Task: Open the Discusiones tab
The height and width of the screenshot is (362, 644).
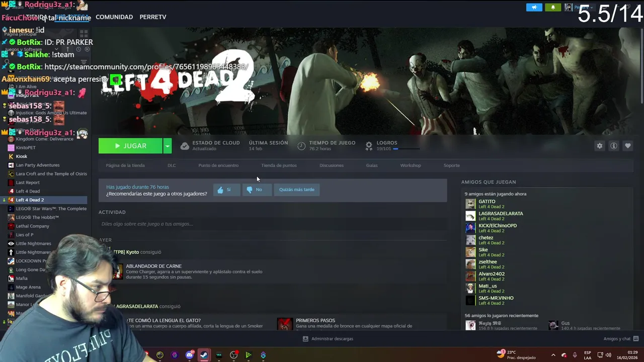Action: (332, 165)
